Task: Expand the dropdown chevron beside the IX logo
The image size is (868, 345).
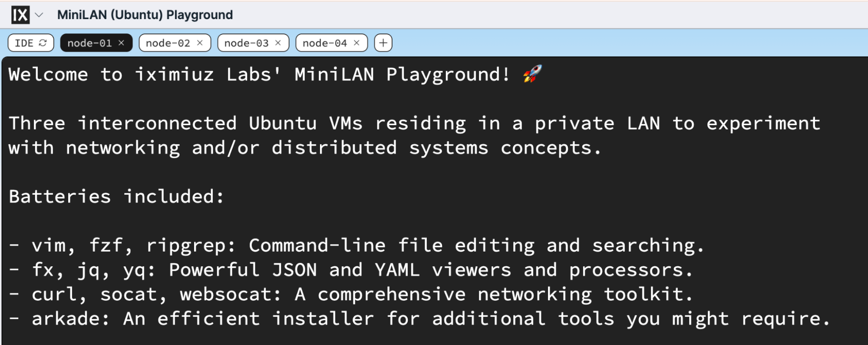Action: (39, 15)
